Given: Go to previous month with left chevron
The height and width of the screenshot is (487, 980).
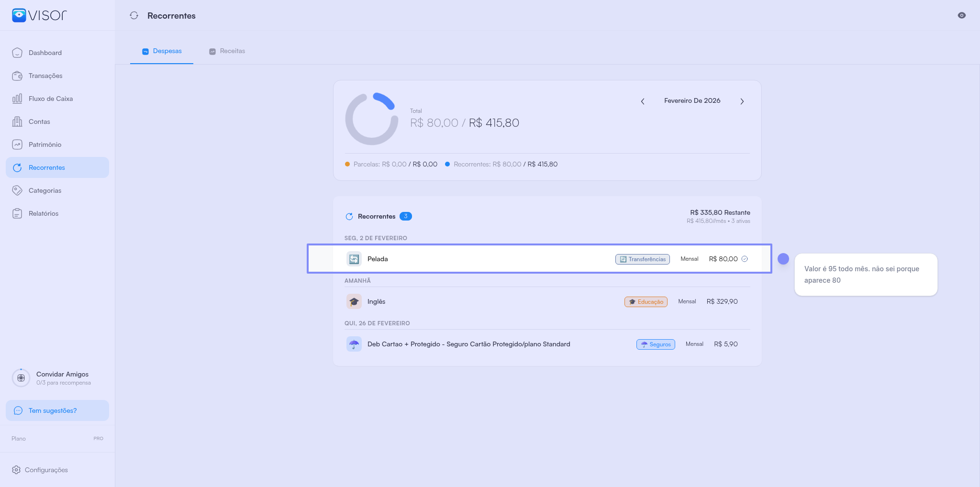Looking at the screenshot, I should 643,101.
